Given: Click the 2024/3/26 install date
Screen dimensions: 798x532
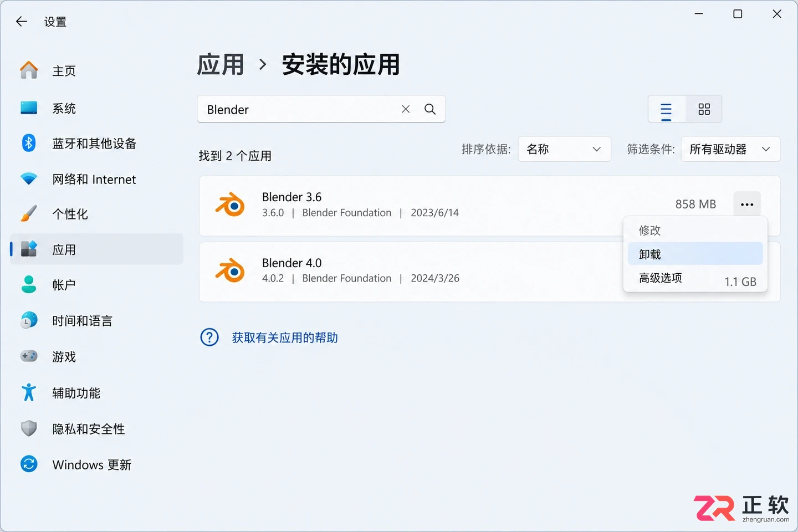Looking at the screenshot, I should 435,278.
